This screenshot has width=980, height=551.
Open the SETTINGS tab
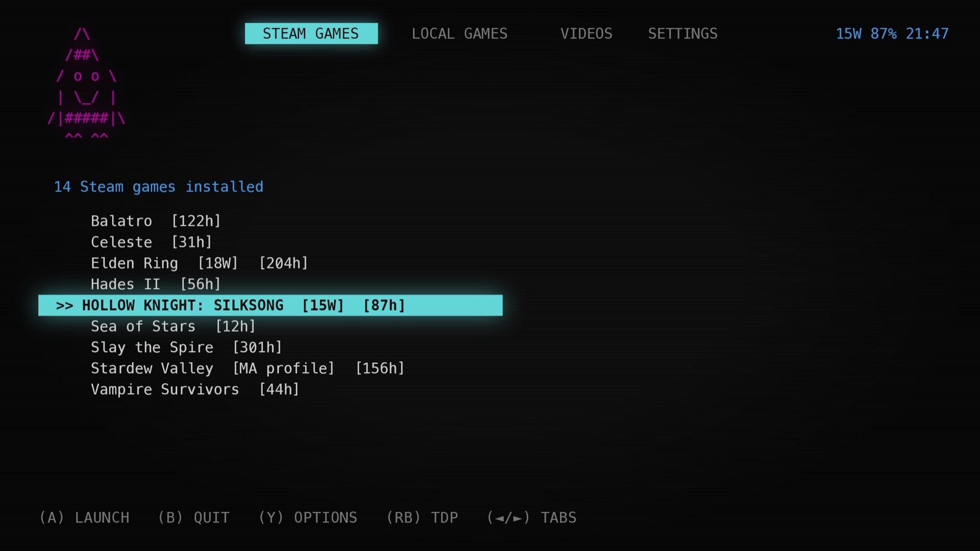click(x=682, y=33)
